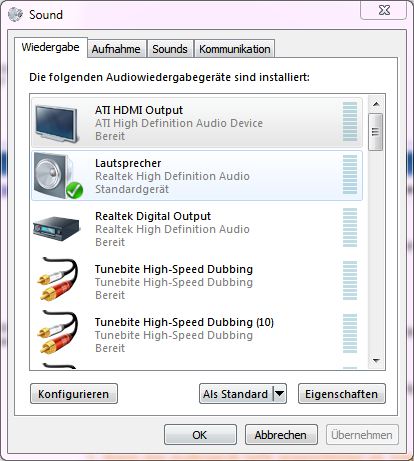Click the Realtek Digital Output level meter
Image resolution: width=414 pixels, height=461 pixels.
pos(350,228)
